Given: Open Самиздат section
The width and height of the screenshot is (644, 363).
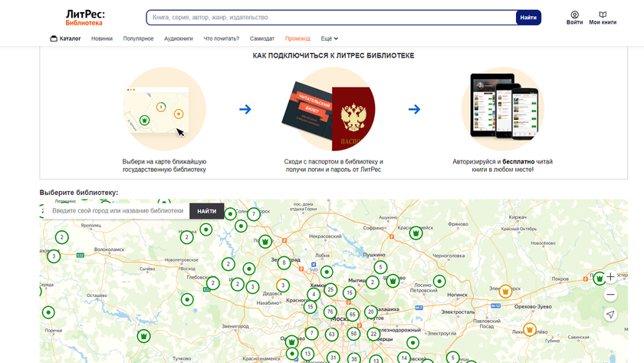Looking at the screenshot, I should 262,38.
